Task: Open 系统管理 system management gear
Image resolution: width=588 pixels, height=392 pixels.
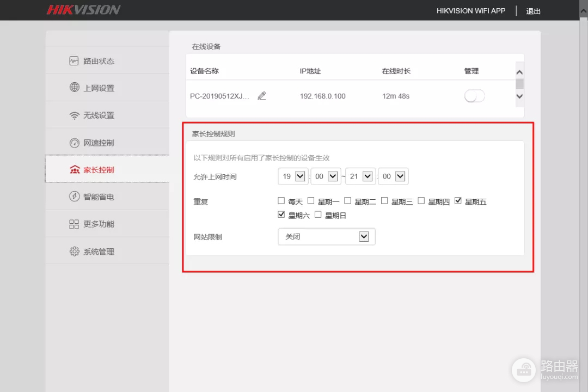Action: coord(75,251)
